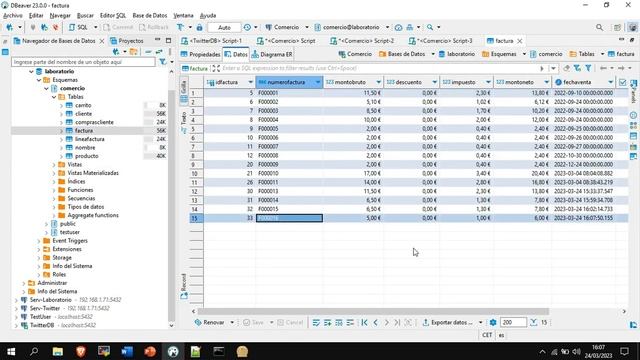
Task: Select row number 8 header
Action: [x=196, y=156]
